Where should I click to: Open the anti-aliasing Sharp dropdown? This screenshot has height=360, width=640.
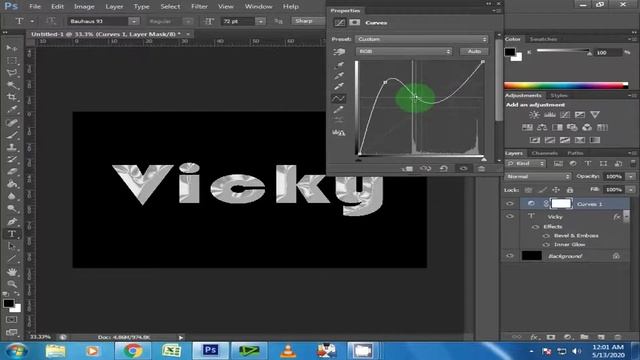coord(308,21)
